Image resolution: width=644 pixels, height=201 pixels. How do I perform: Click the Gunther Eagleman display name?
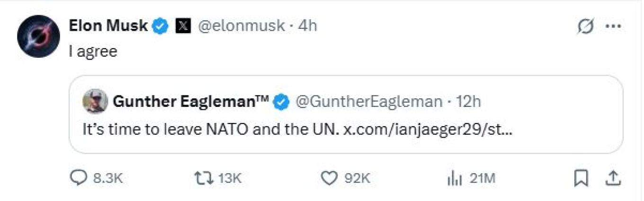click(190, 101)
